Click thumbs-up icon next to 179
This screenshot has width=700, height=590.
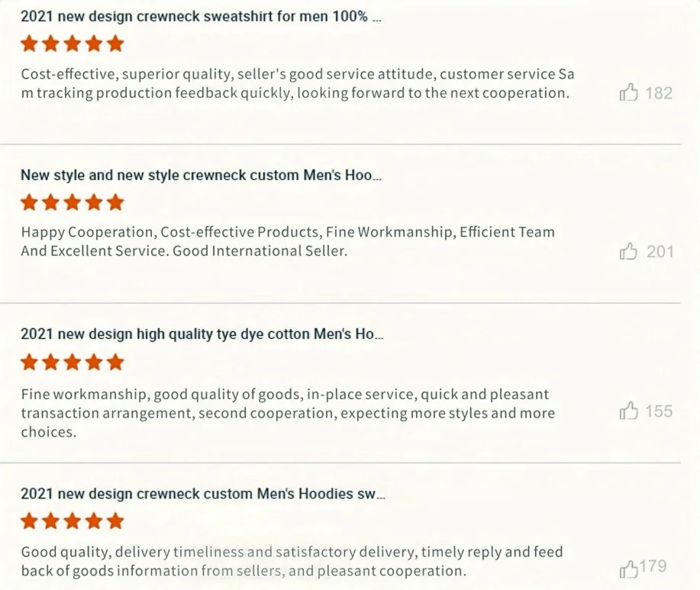(x=628, y=569)
